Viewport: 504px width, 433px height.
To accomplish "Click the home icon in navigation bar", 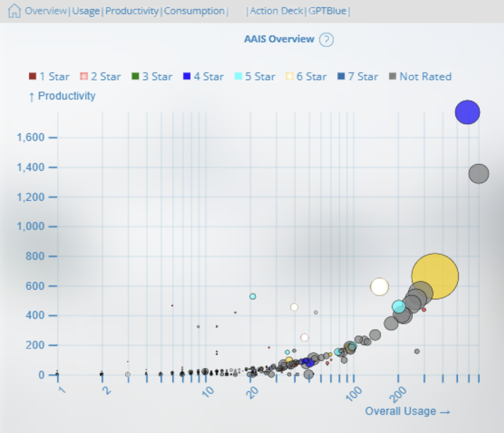I will pyautogui.click(x=14, y=11).
